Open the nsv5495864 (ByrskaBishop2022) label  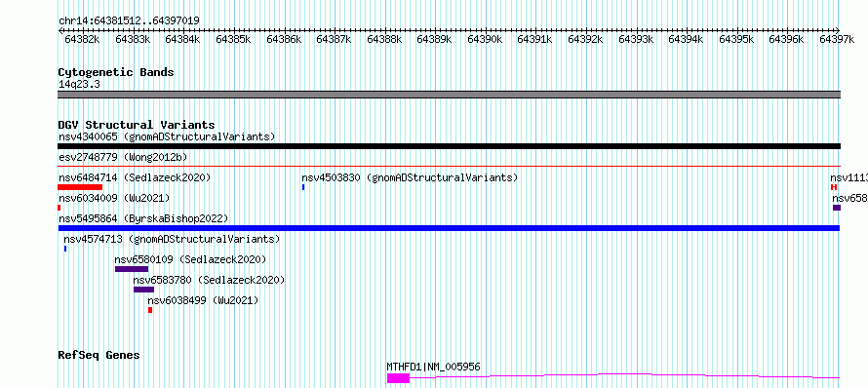143,218
